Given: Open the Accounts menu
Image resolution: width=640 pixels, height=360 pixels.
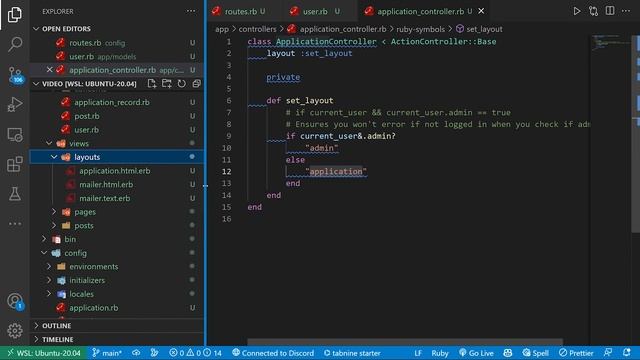Looking at the screenshot, I should click(15, 302).
